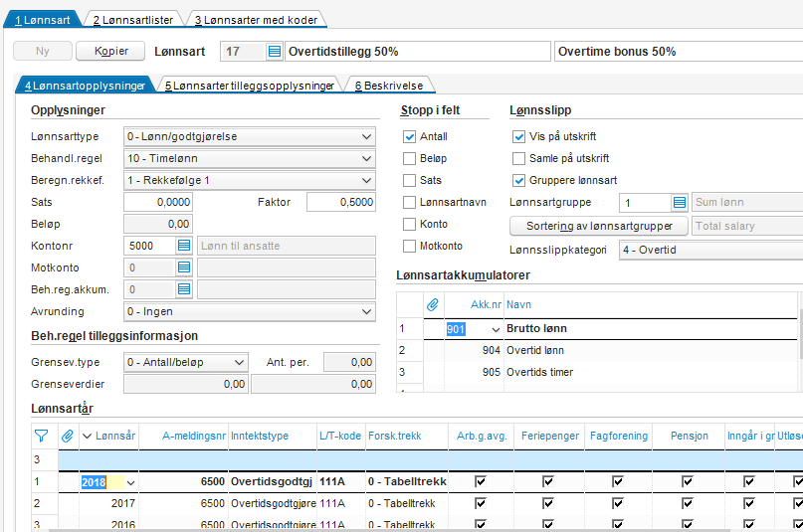Open the Beh.reg.akkum. lookup list icon
803x532 pixels.
(x=184, y=289)
